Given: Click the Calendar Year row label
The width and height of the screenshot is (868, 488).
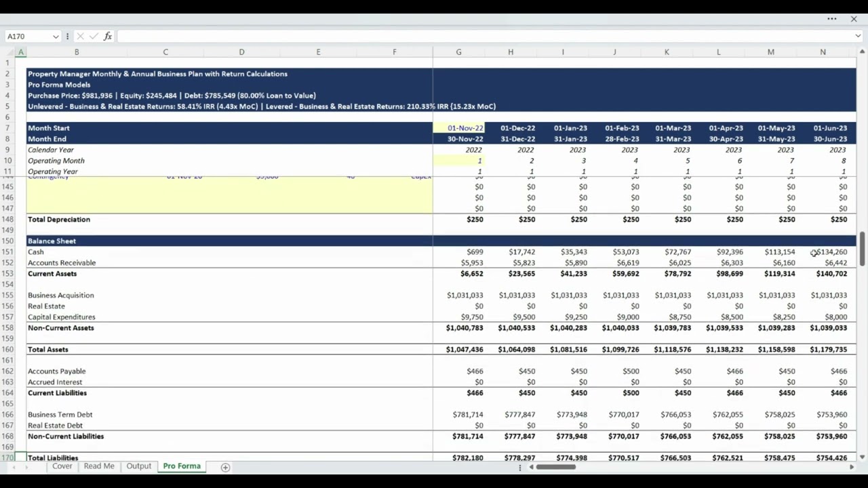Looking at the screenshot, I should click(51, 150).
